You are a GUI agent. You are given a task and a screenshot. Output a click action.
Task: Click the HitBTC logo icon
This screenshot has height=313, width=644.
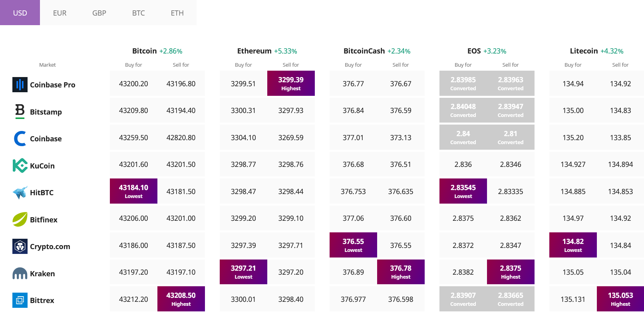tap(20, 192)
